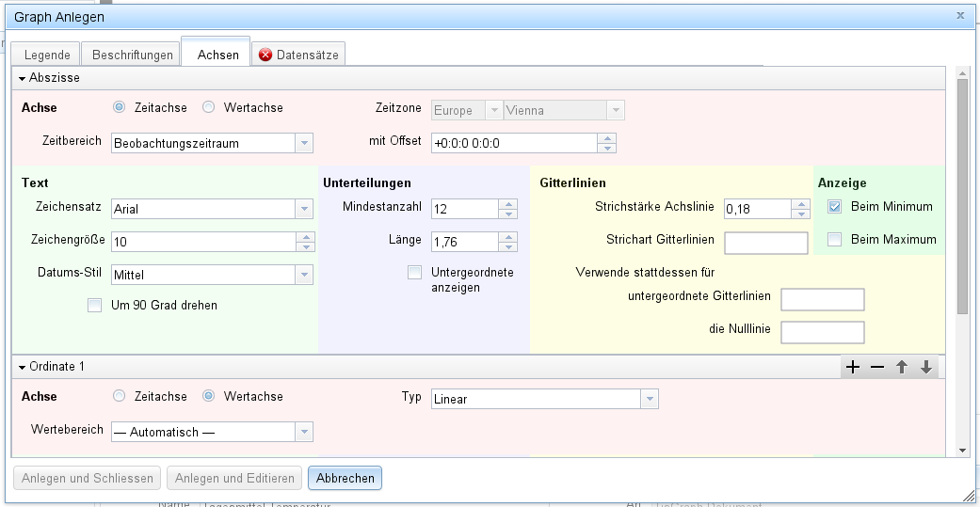Viewport: 980px width, 507px height.
Task: Click the Anlegen und Schliessen button
Action: pos(88,478)
